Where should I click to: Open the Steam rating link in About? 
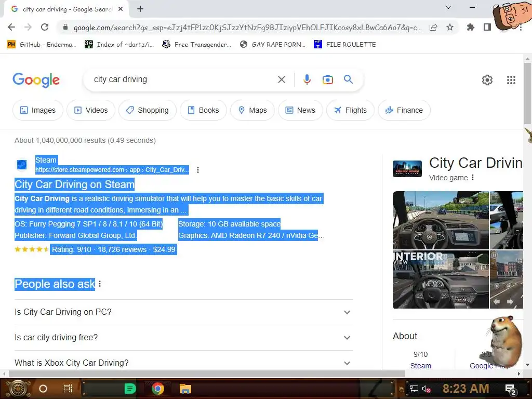point(420,366)
